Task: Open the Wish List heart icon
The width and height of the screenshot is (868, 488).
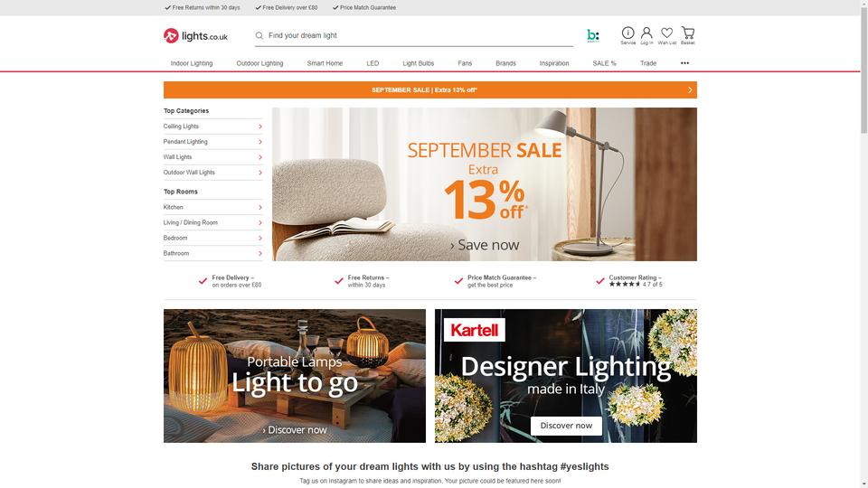Action: 667,33
